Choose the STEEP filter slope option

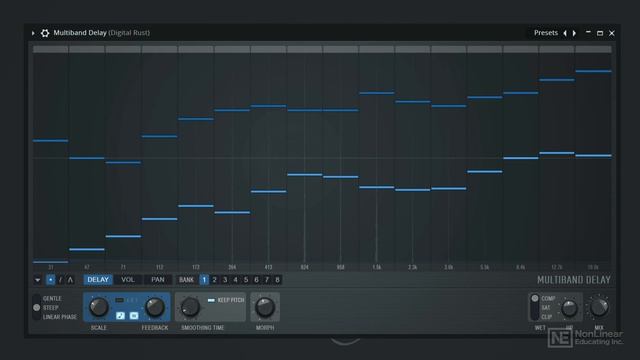tap(51, 308)
